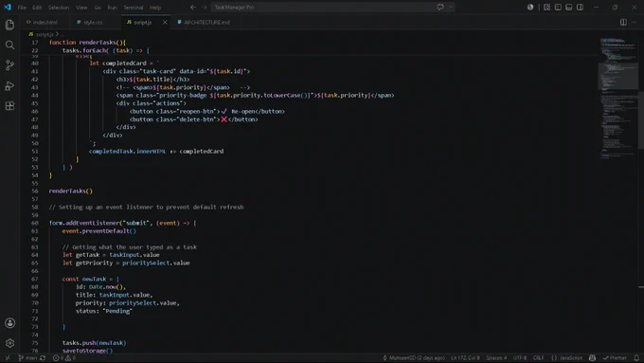The image size is (644, 363).
Task: Open the Help menu
Action: 155,8
